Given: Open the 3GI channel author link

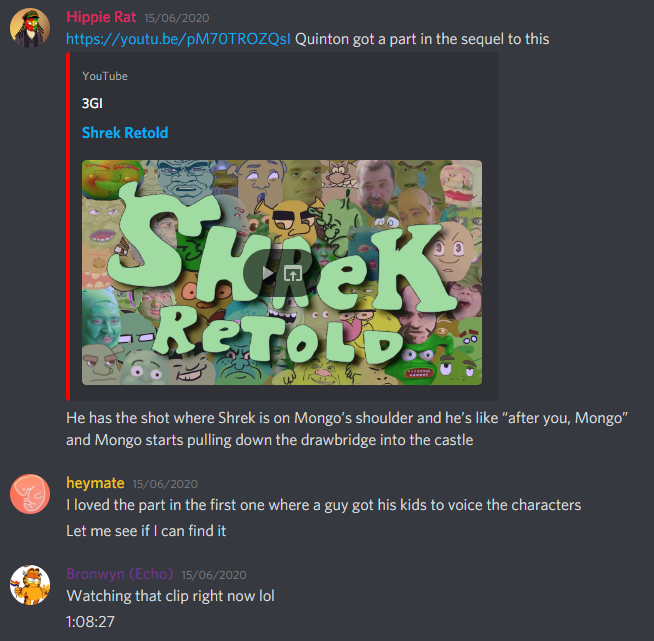Looking at the screenshot, I should point(92,103).
